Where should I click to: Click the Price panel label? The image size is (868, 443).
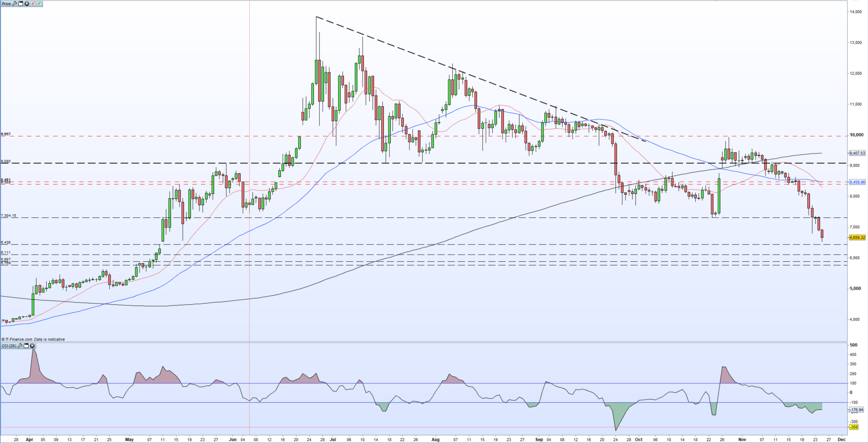pos(6,4)
